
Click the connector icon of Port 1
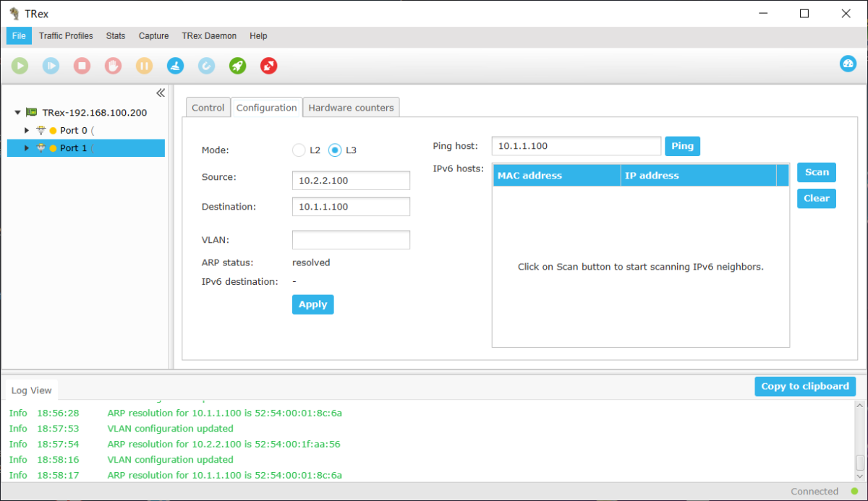[41, 147]
